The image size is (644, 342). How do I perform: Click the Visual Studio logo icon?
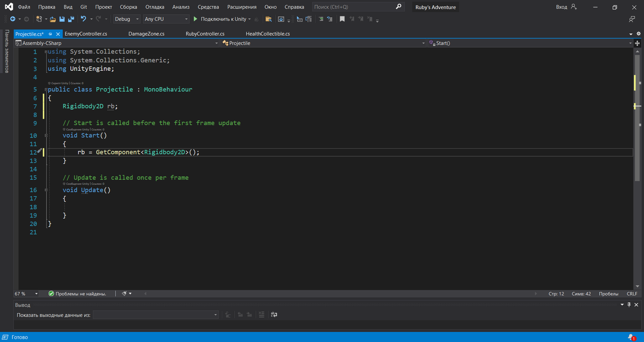[9, 7]
